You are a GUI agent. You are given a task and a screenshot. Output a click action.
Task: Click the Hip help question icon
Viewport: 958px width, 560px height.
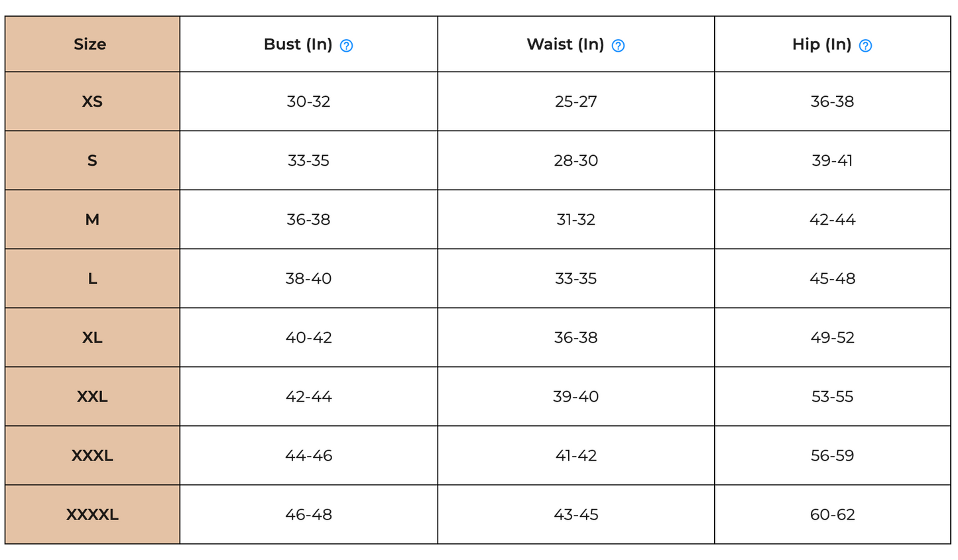865,46
